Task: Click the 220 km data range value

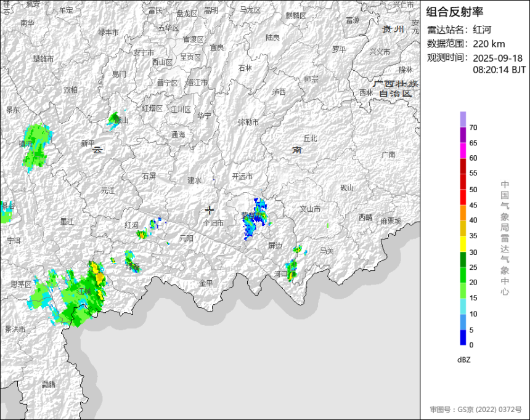Action: (489, 44)
